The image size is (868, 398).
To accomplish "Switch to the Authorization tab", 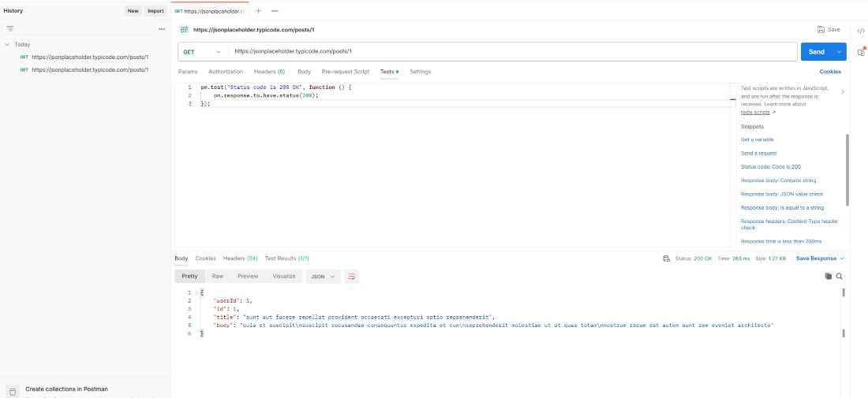I will coord(226,72).
